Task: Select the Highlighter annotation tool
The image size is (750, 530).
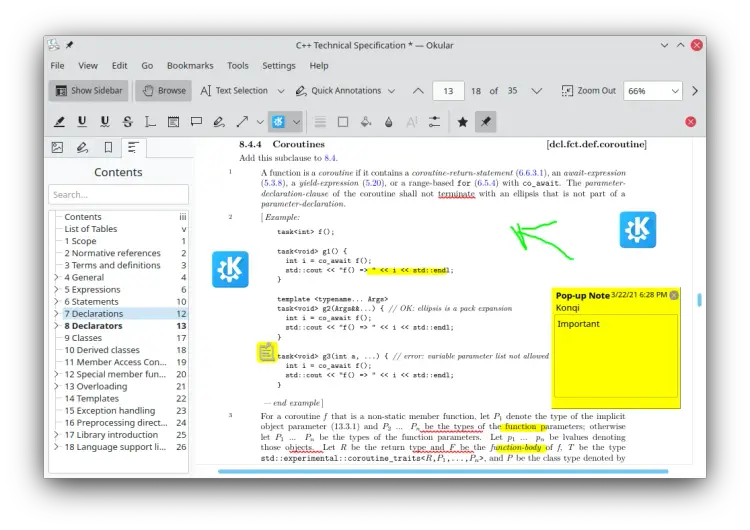Action: 59,122
